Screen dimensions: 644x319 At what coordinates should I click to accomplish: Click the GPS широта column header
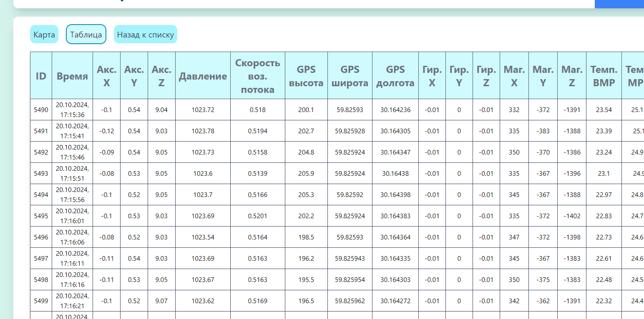(350, 76)
